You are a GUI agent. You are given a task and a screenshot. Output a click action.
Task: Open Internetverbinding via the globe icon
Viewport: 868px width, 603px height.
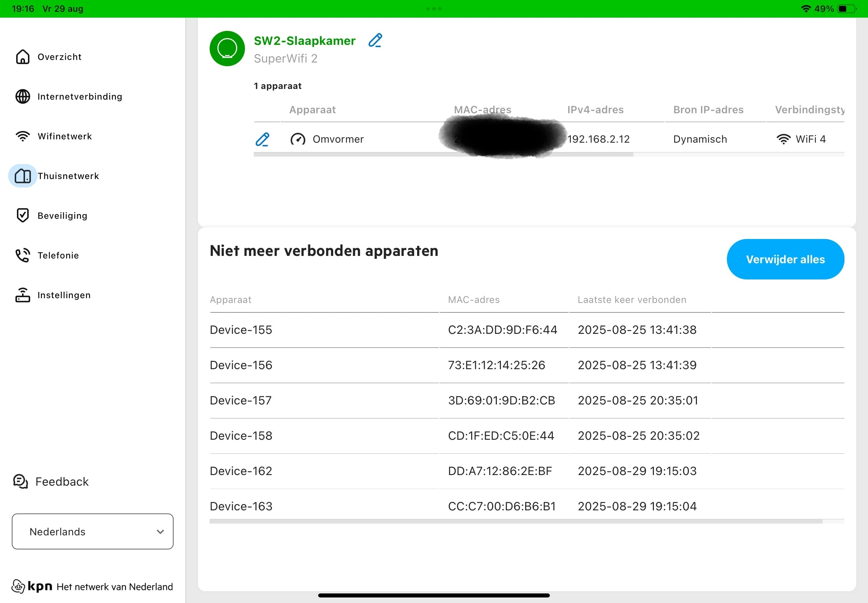coord(23,96)
